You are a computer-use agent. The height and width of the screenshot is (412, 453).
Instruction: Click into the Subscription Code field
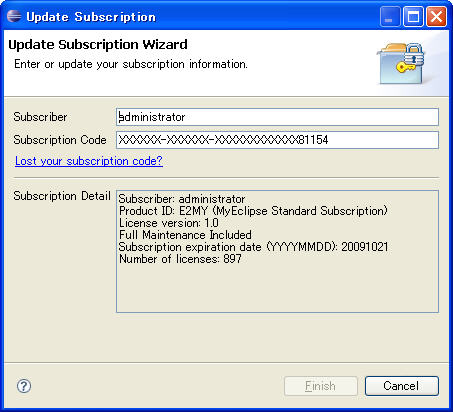coord(277,140)
